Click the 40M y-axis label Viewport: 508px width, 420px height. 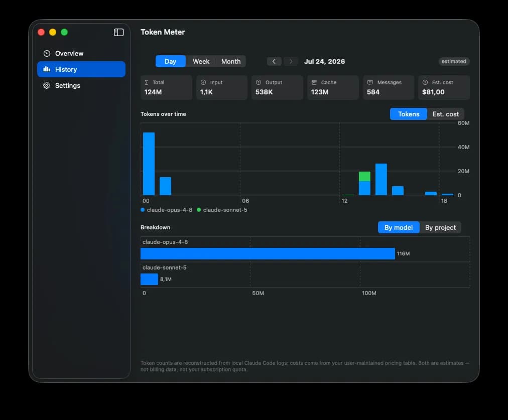tap(463, 147)
